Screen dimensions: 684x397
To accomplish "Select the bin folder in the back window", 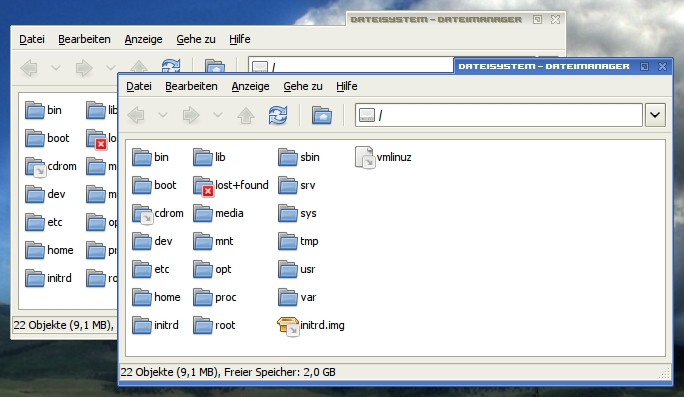I will [43, 110].
